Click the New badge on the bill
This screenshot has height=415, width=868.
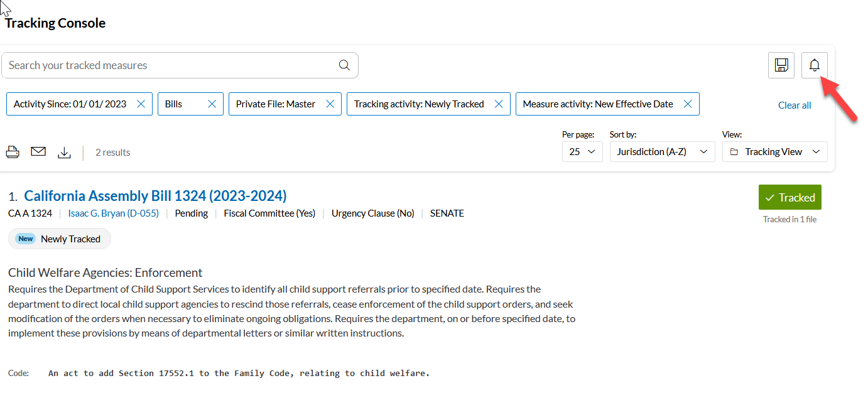tap(25, 239)
